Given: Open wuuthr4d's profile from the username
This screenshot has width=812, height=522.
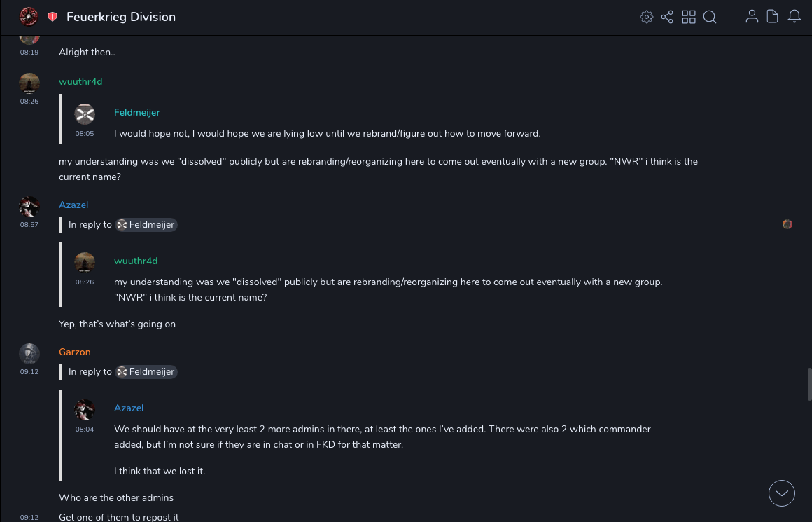Looking at the screenshot, I should click(80, 81).
